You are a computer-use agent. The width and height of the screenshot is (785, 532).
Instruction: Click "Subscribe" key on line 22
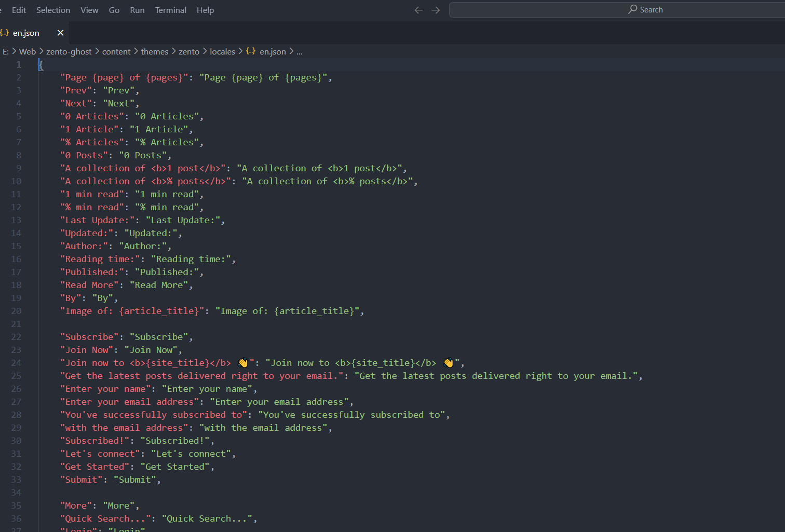coord(89,337)
